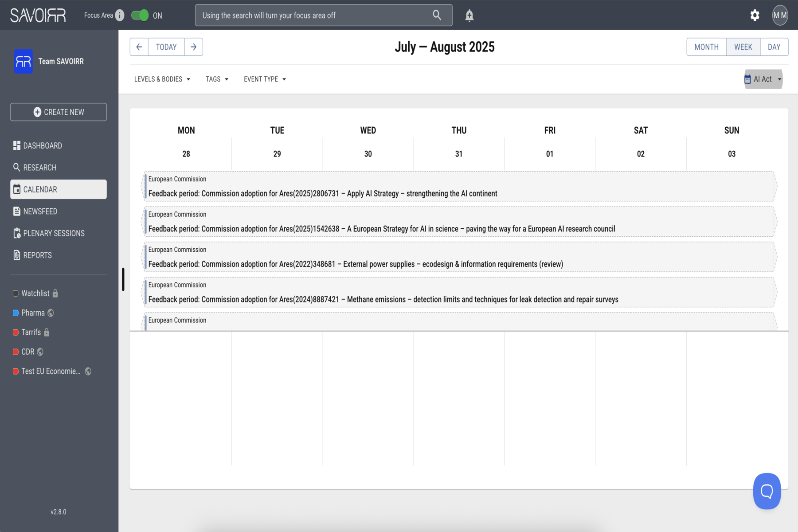Click the MON 28 day header
The width and height of the screenshot is (798, 532).
(186, 142)
